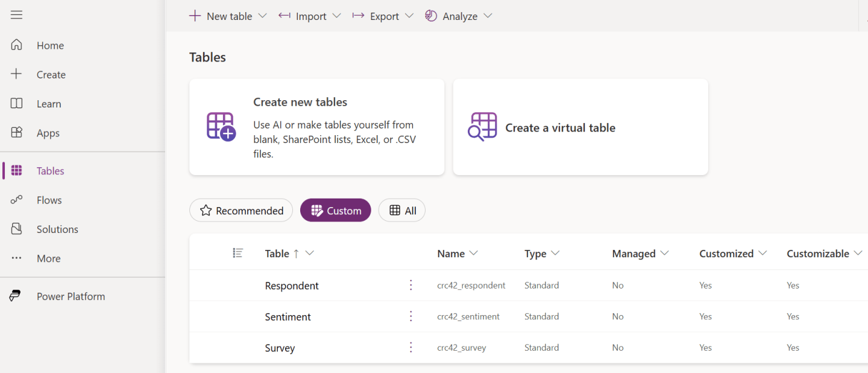Click the Custom filter grid icon
The height and width of the screenshot is (373, 868).
pos(317,211)
